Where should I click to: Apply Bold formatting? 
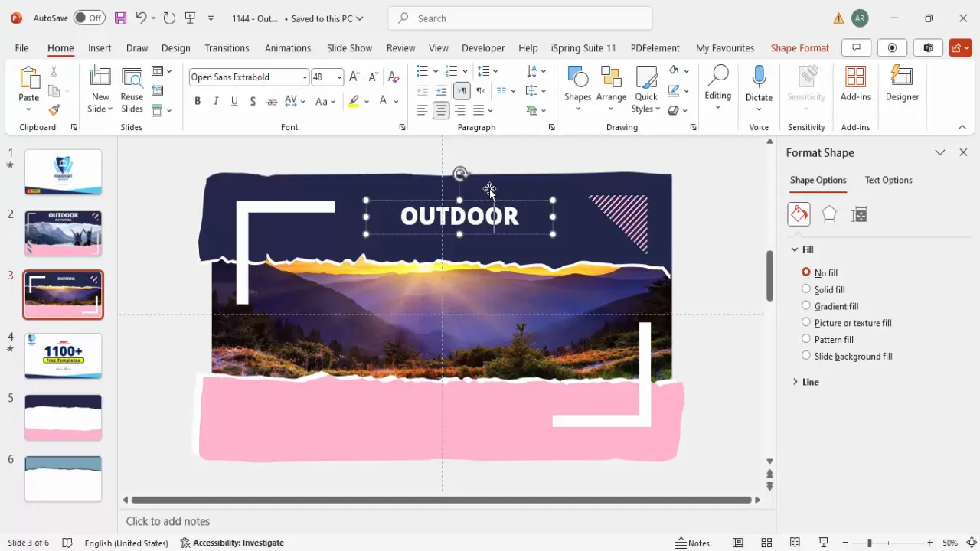click(198, 101)
